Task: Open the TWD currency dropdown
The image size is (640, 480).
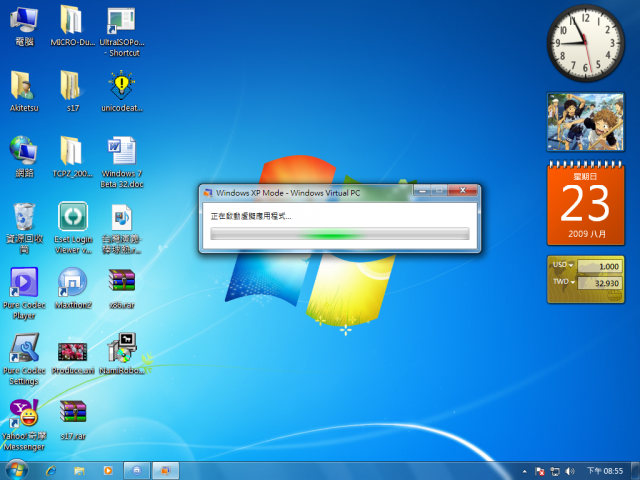Action: pos(564,282)
